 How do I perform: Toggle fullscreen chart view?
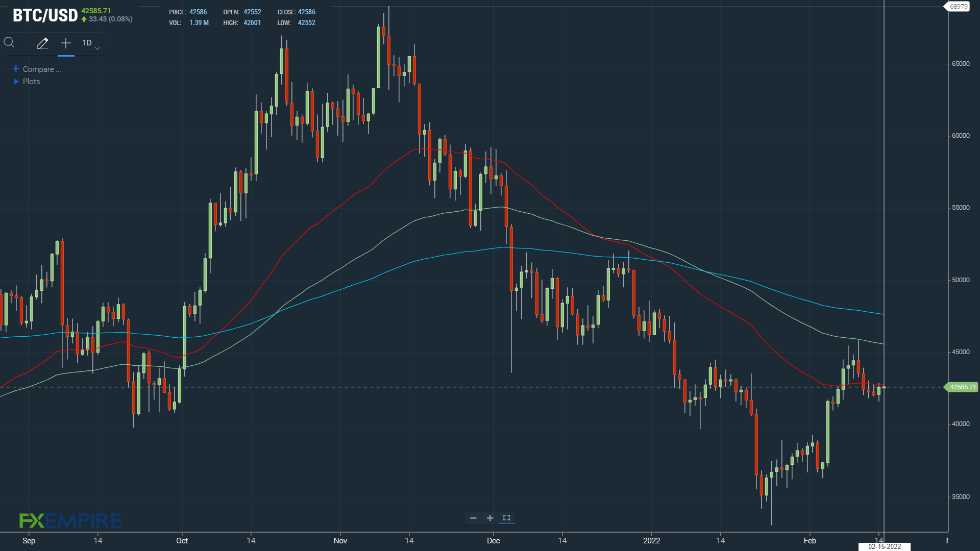tap(507, 518)
